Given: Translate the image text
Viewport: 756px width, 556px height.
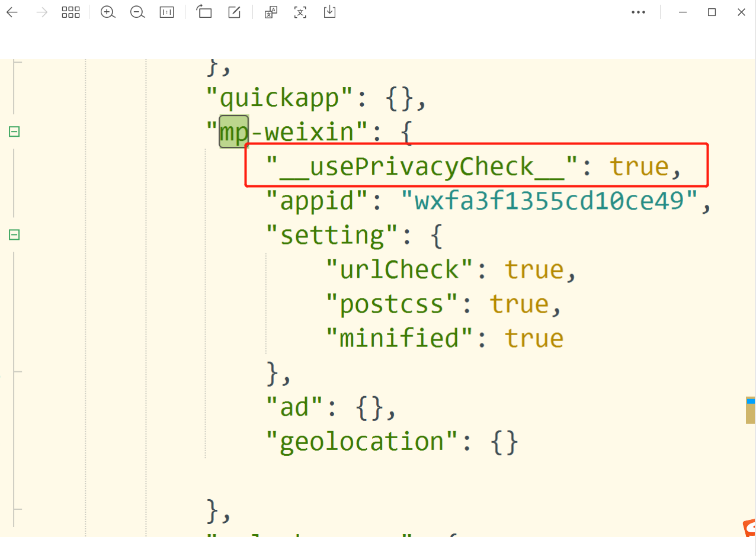Looking at the screenshot, I should point(271,12).
